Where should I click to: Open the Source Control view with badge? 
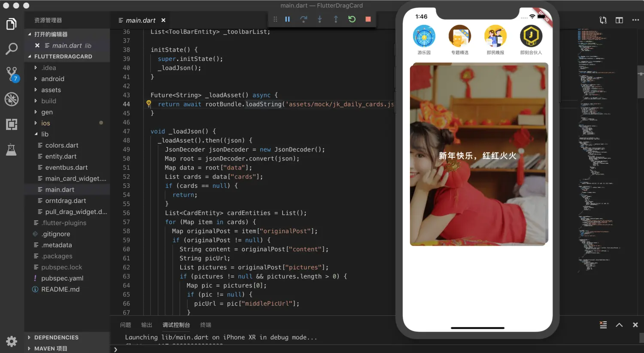tap(12, 74)
